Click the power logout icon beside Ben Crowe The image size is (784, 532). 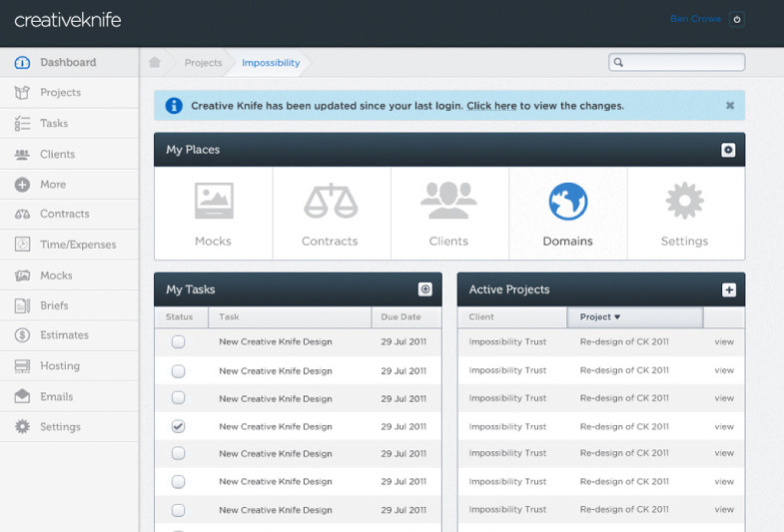coord(736,20)
